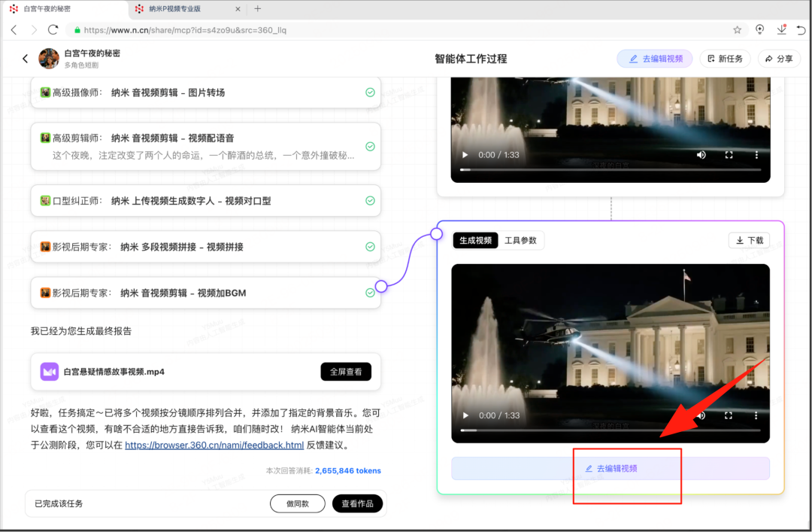Click the 查看作品 button
The width and height of the screenshot is (812, 532).
[357, 503]
